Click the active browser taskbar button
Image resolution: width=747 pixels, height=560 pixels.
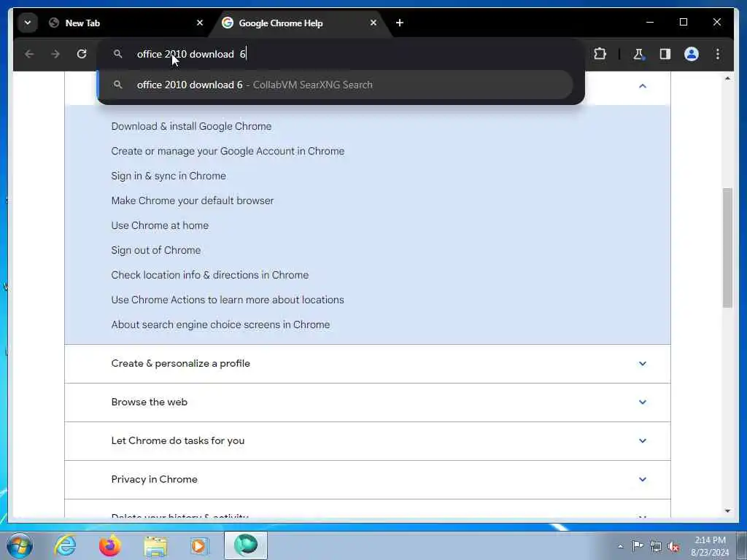pyautogui.click(x=246, y=545)
